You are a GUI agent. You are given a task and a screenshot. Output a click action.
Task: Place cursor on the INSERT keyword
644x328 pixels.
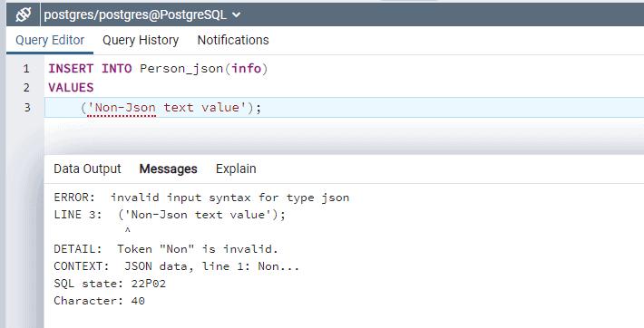71,68
